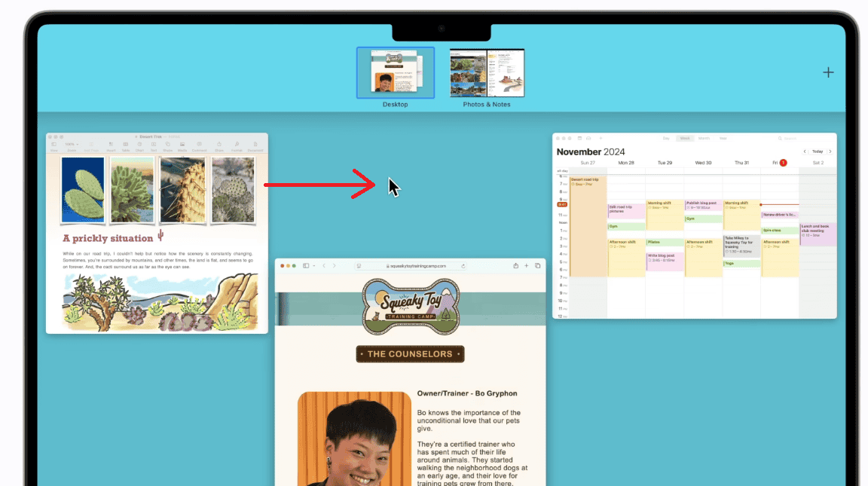Viewport: 868px width, 486px height.
Task: Go to next week in Calendar
Action: pos(830,151)
